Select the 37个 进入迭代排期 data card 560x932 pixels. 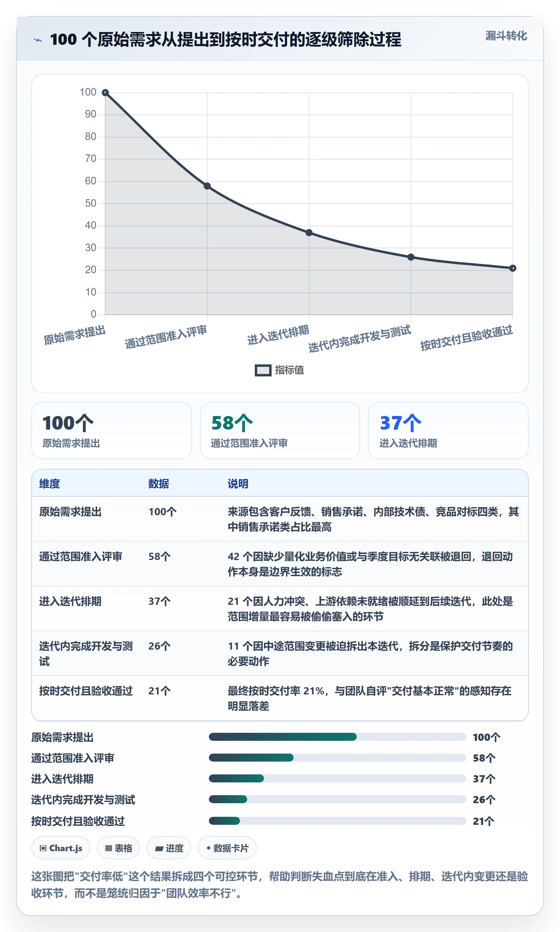448,430
